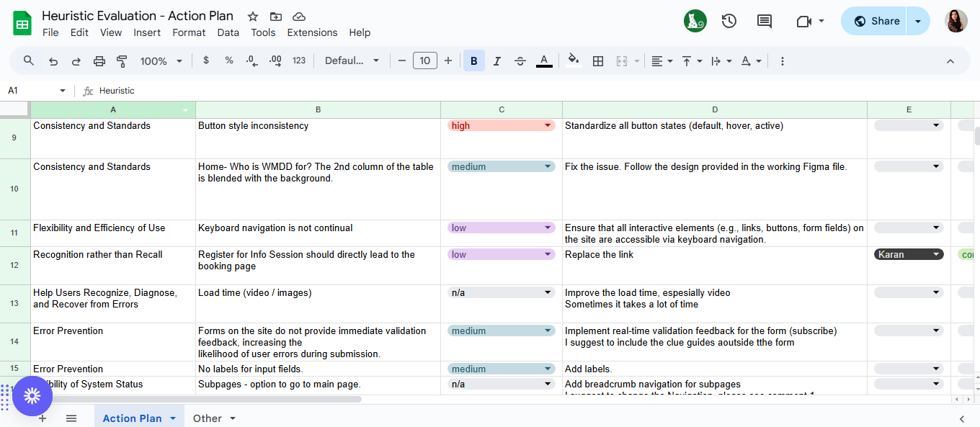Open the fill color picker
The height and width of the screenshot is (427, 980).
pyautogui.click(x=574, y=60)
